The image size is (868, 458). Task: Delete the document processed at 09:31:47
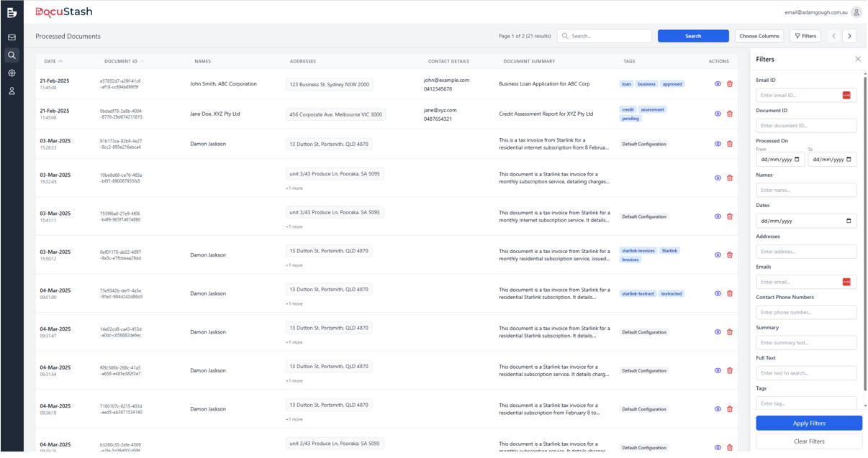click(730, 332)
